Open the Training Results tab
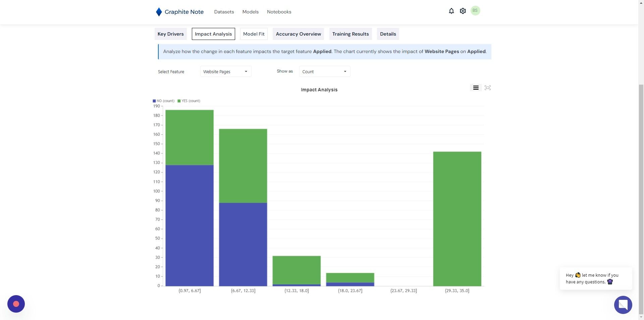The width and height of the screenshot is (644, 320). coord(351,34)
